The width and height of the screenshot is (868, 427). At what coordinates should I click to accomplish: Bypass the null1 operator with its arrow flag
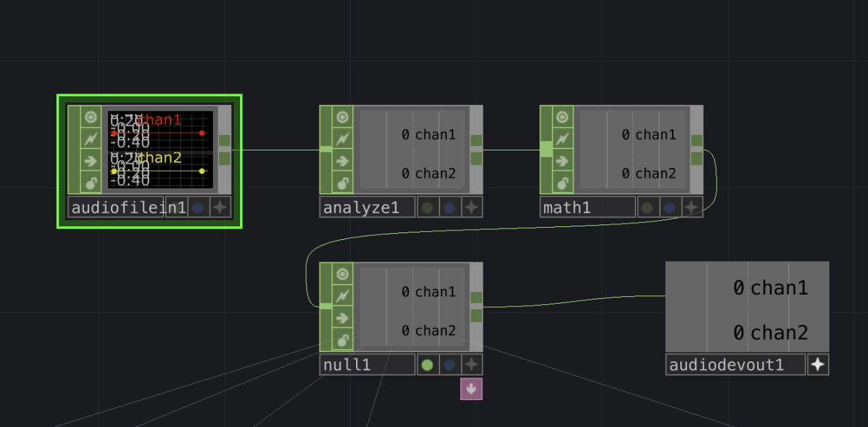(342, 318)
